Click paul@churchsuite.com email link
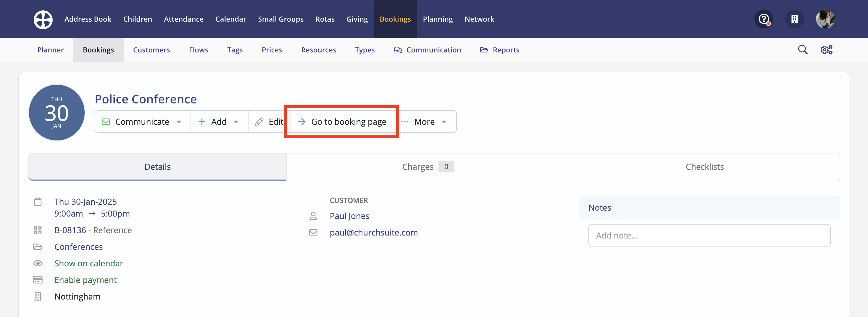The height and width of the screenshot is (317, 868). coord(374,233)
